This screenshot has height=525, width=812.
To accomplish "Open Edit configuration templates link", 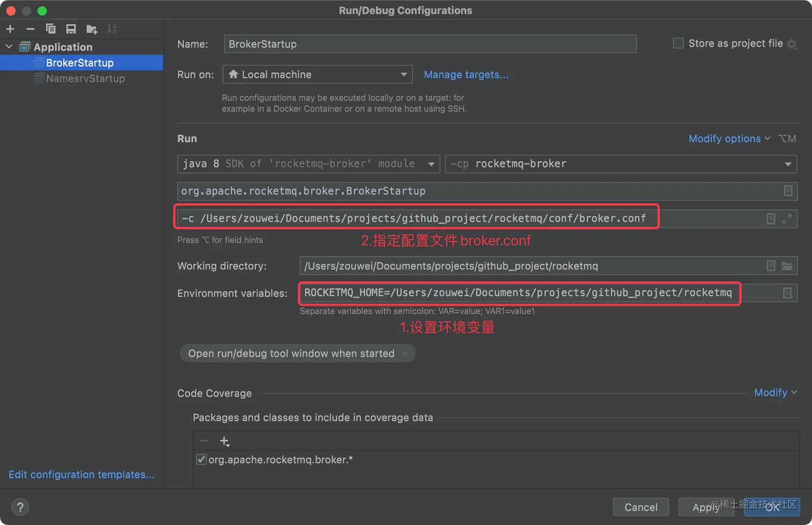I will (82, 474).
